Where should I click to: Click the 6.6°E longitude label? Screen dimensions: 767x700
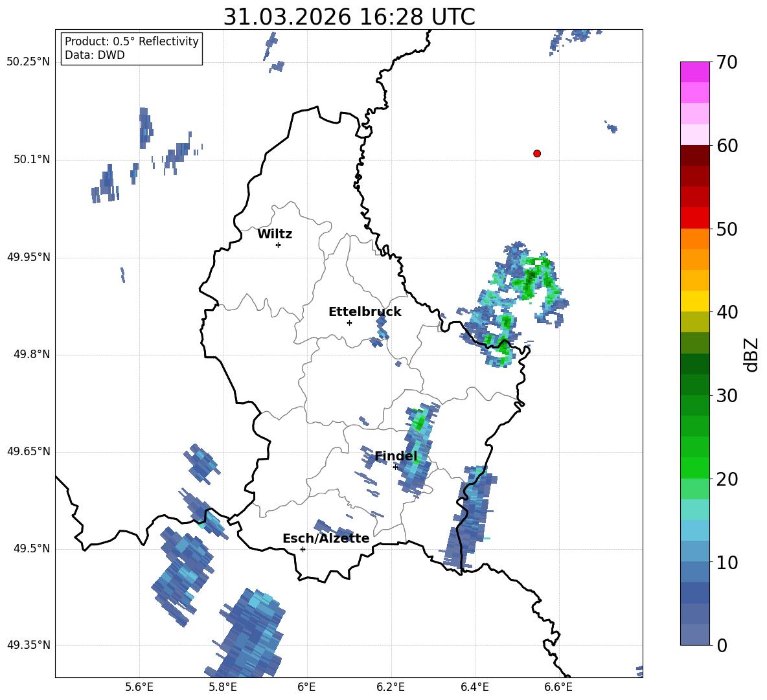558,687
